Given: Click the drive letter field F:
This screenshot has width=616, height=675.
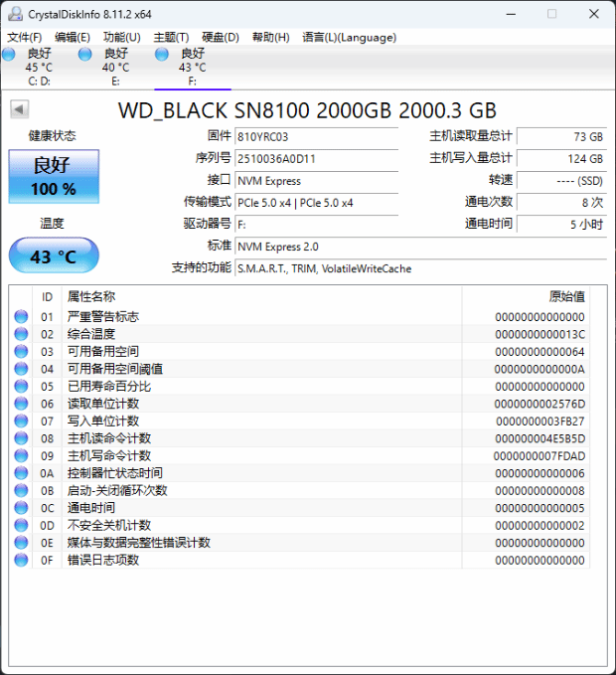Looking at the screenshot, I should [317, 225].
